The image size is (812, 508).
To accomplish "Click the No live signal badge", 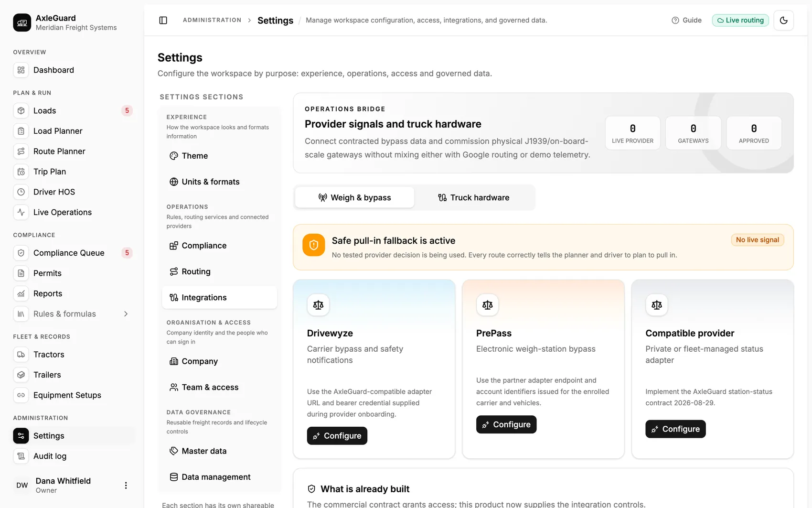I will click(757, 240).
